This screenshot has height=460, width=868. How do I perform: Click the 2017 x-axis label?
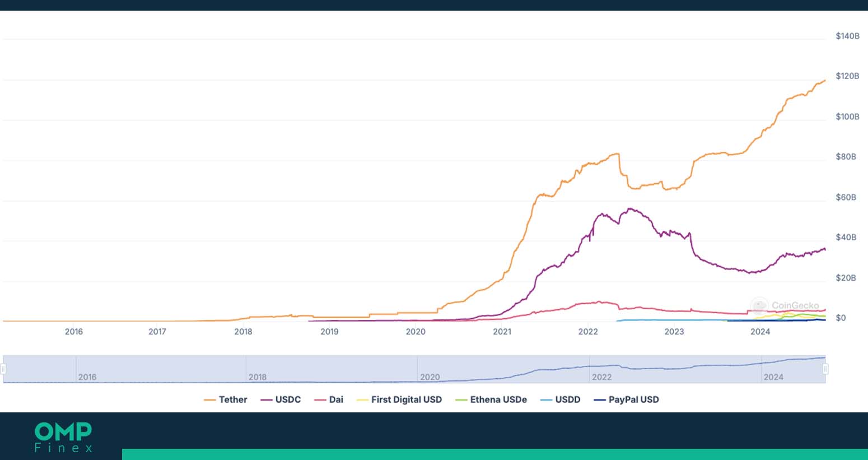(157, 332)
